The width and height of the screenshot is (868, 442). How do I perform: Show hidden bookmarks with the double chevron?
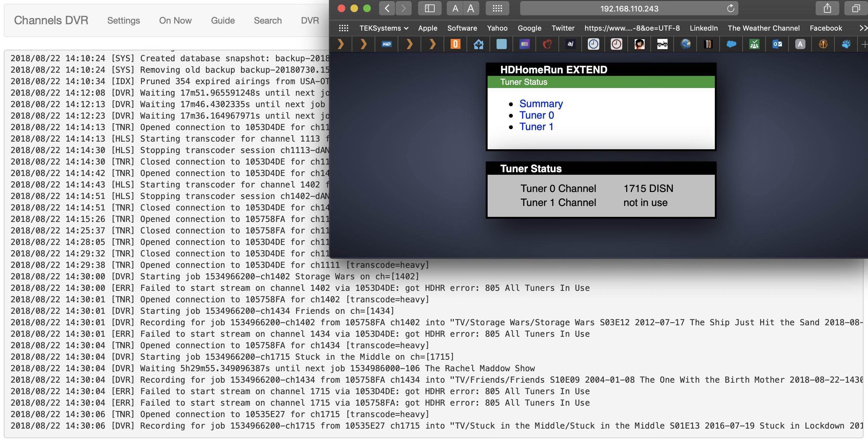click(x=863, y=28)
